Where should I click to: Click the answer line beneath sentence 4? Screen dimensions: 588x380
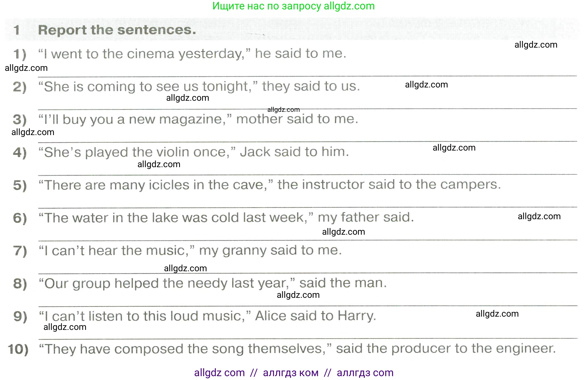click(x=307, y=174)
